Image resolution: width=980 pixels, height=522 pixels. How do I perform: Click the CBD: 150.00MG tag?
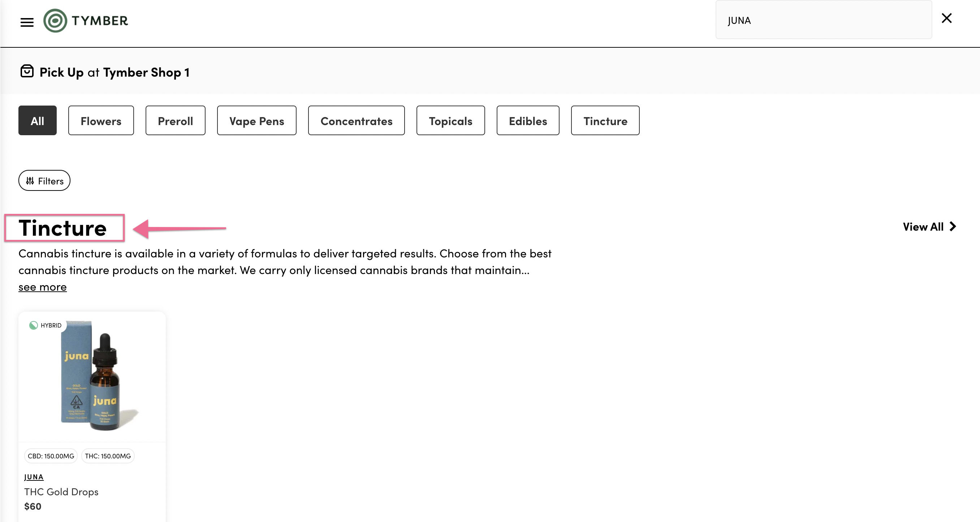tap(51, 456)
